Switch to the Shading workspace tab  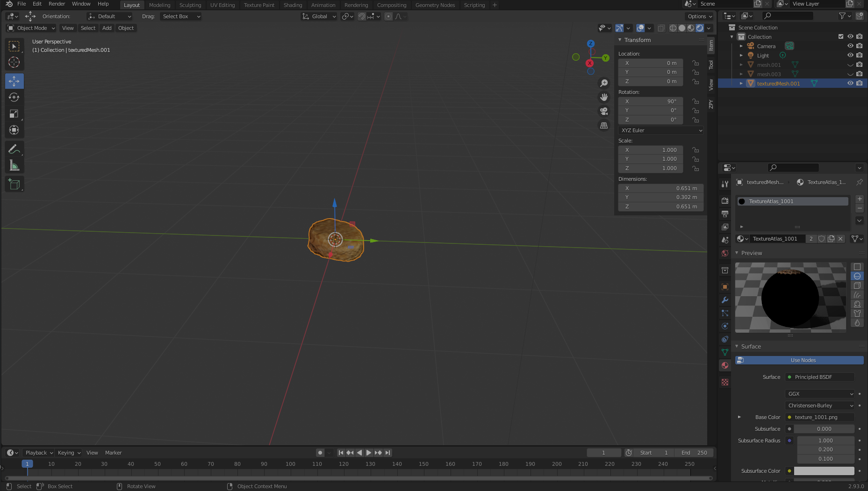coord(293,5)
